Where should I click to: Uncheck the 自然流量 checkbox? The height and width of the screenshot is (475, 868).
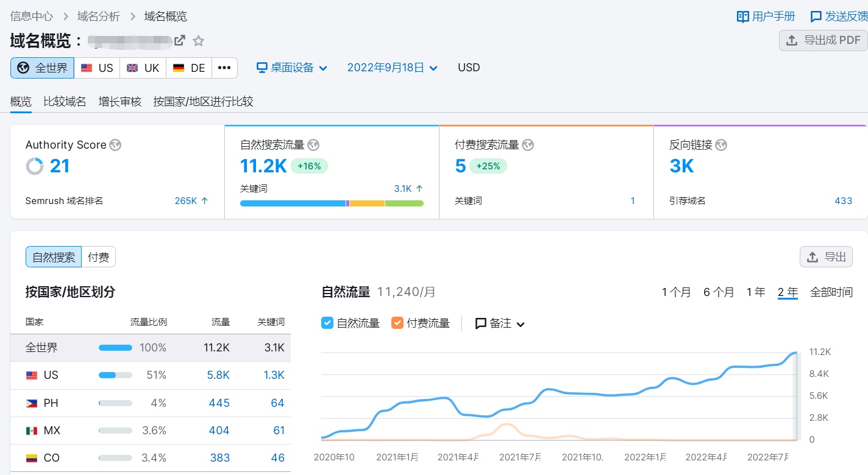(x=327, y=323)
